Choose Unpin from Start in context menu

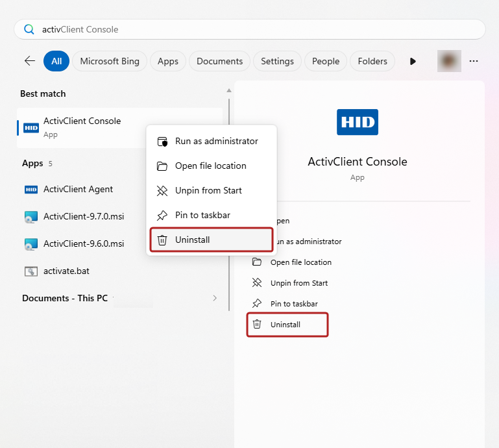click(x=212, y=190)
